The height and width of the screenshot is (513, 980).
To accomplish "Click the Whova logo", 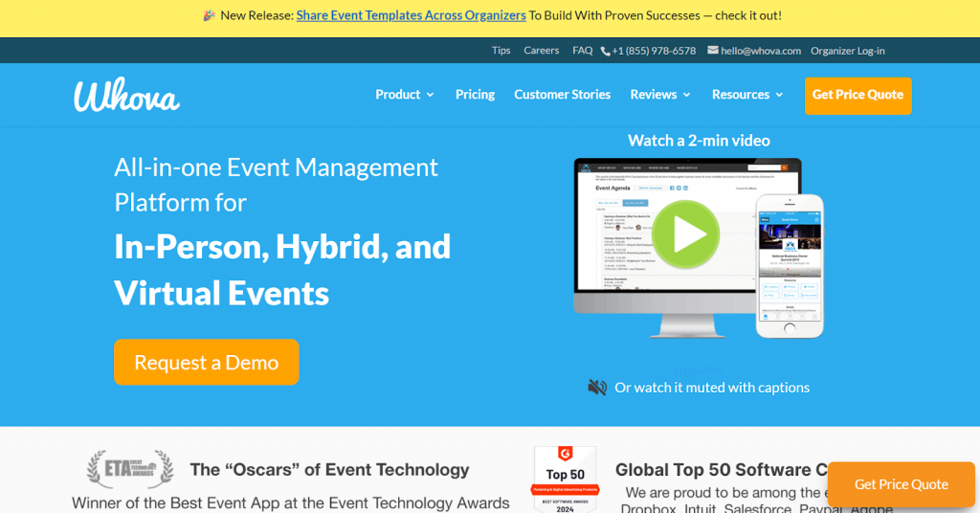I will (x=127, y=95).
